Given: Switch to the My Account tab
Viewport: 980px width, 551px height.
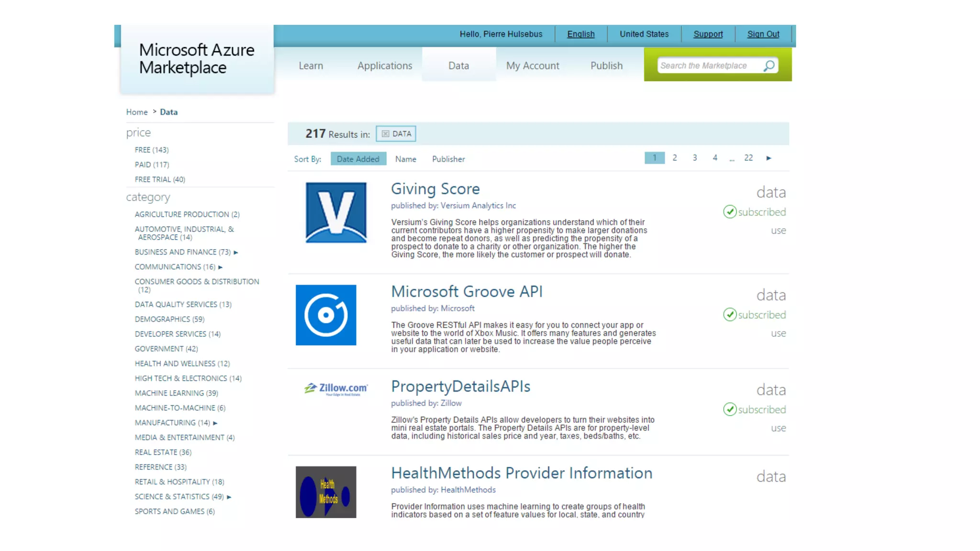Looking at the screenshot, I should click(x=532, y=66).
